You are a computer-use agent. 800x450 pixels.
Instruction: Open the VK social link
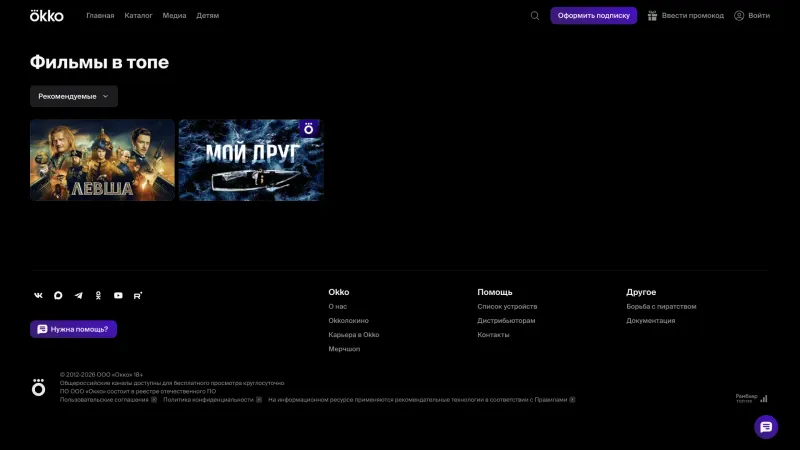(x=38, y=295)
